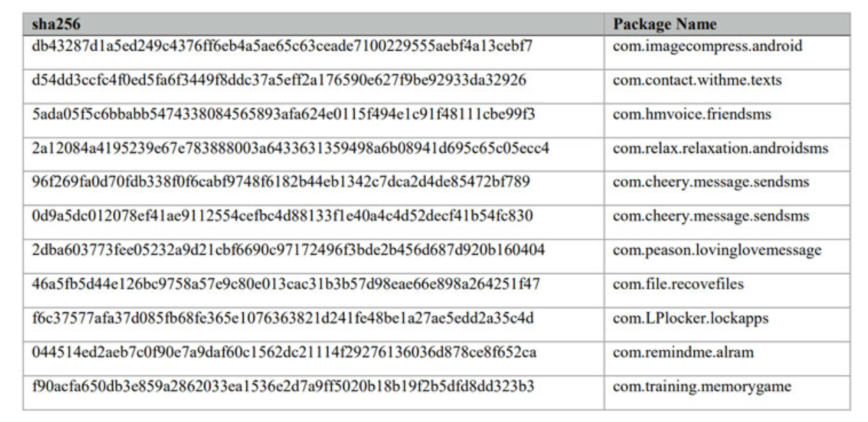868x422 pixels.
Task: Select the hash starting with 96f269fa0d70
Action: (280, 183)
